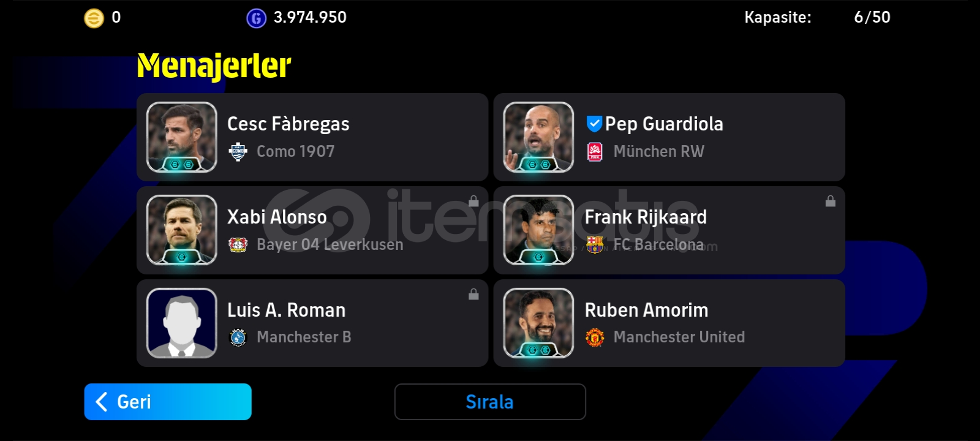This screenshot has height=441, width=980.
Task: Choose Frank Rijkaard manager portrait
Action: [x=538, y=230]
